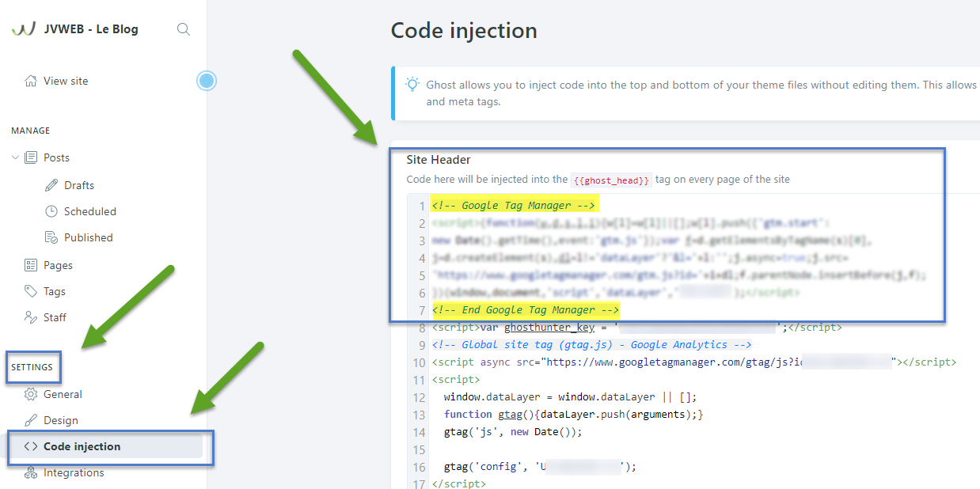Open Published via its document-check icon

[x=51, y=237]
